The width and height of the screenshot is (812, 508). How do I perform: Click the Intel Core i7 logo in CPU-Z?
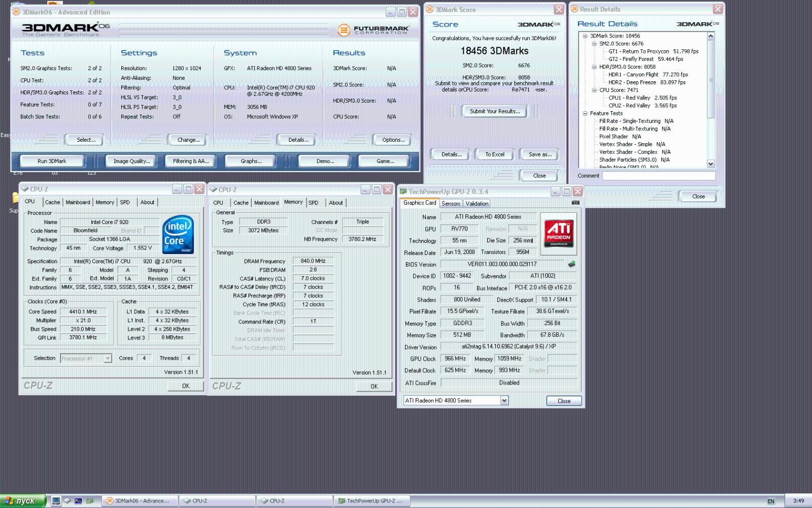178,235
